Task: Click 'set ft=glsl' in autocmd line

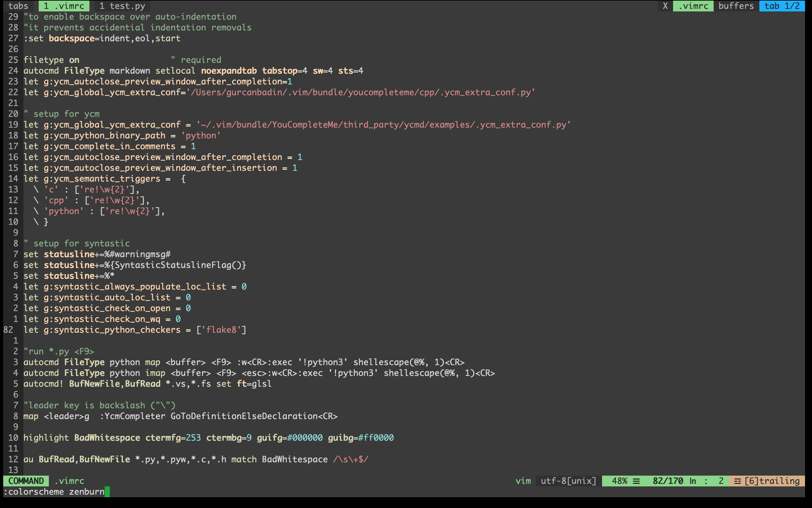Action: [244, 384]
